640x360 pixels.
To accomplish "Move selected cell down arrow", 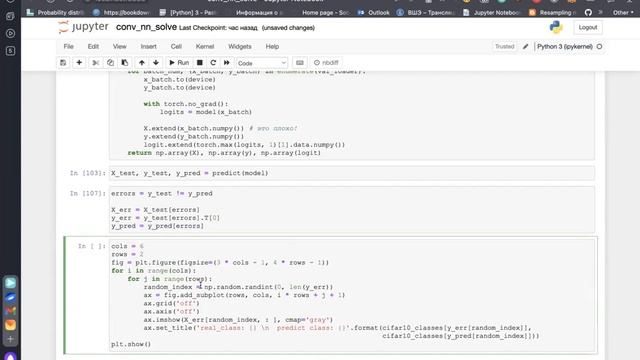I will [x=156, y=63].
